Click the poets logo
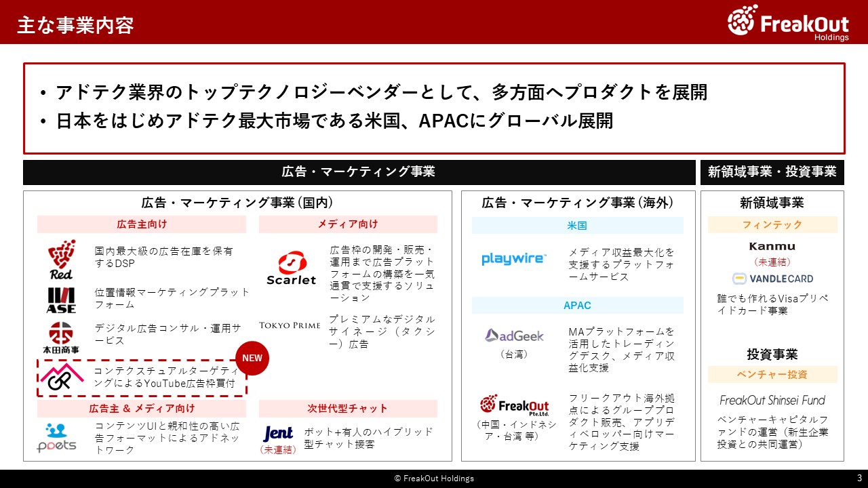 click(x=57, y=437)
